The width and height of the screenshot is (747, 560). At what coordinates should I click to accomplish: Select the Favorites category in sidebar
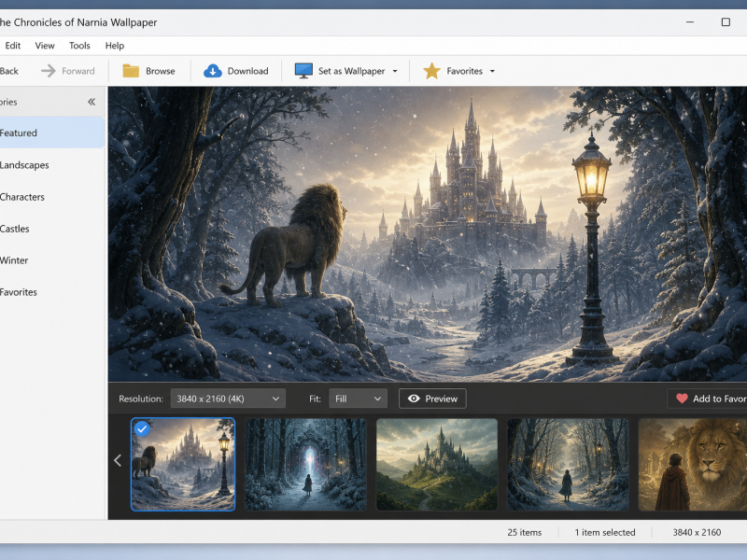coord(52,292)
